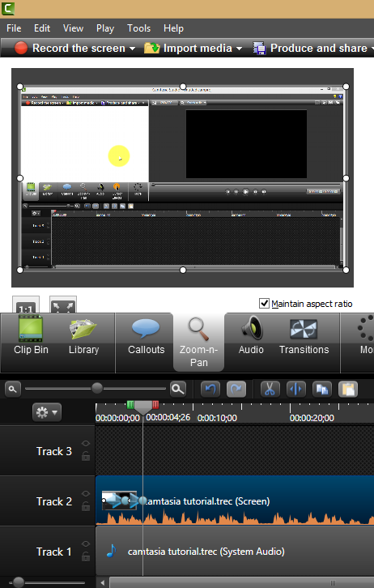Click the Split clip icon
The width and height of the screenshot is (374, 588).
pyautogui.click(x=296, y=390)
